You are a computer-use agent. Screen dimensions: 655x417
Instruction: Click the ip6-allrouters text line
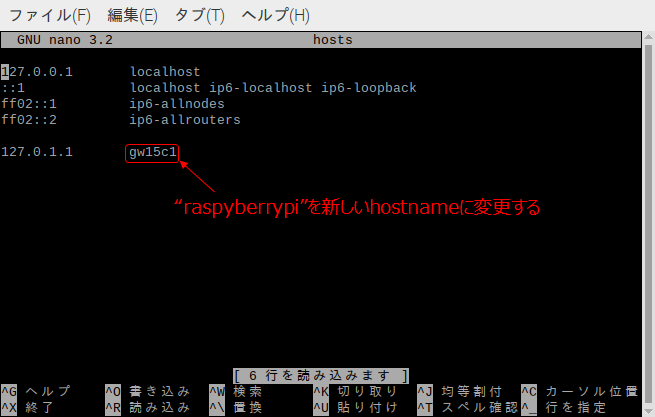tap(185, 120)
